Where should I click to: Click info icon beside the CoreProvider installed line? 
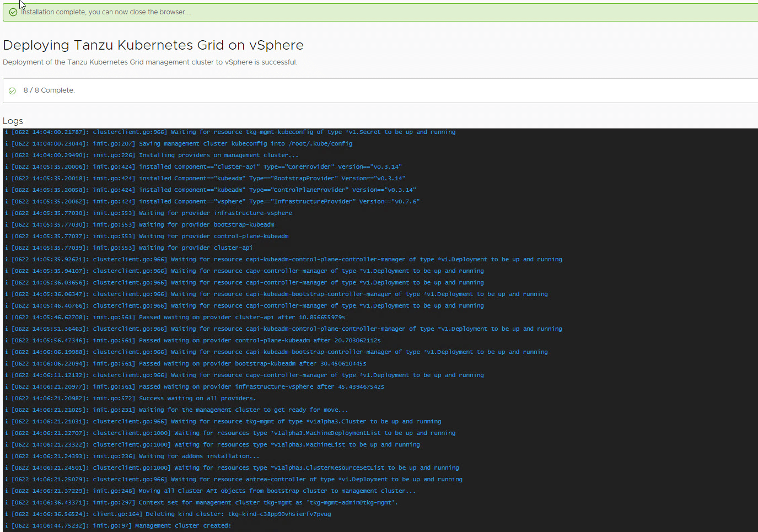click(7, 167)
